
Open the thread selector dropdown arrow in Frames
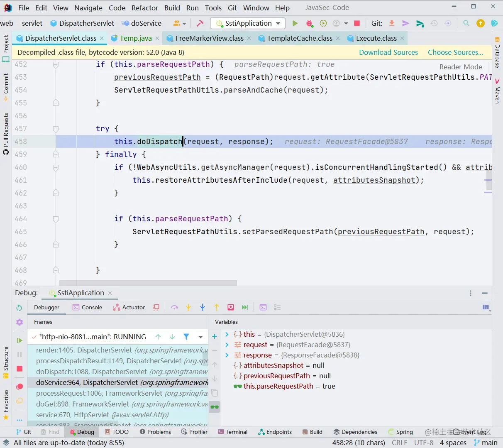[x=200, y=337]
